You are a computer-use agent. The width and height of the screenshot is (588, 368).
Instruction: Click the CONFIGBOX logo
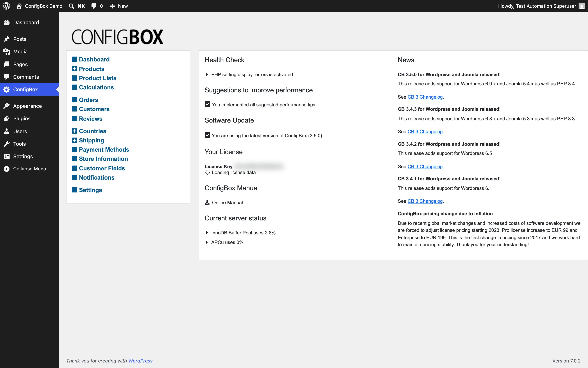click(x=118, y=37)
